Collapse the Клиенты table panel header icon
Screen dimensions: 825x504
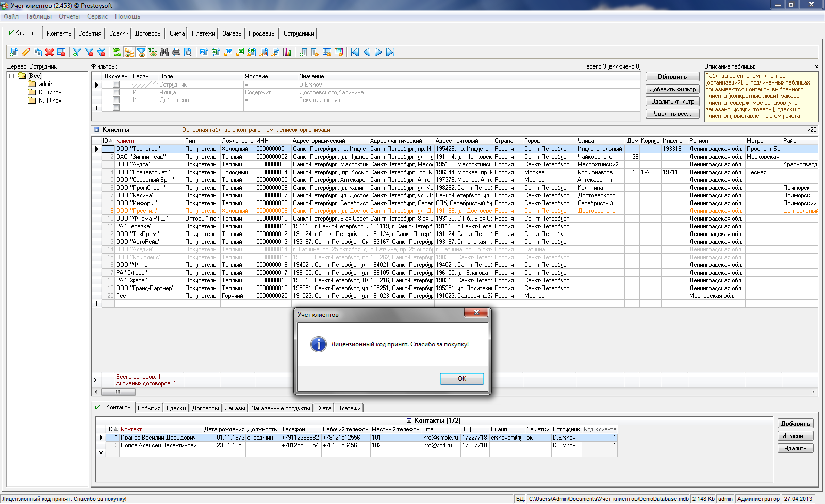(x=96, y=130)
